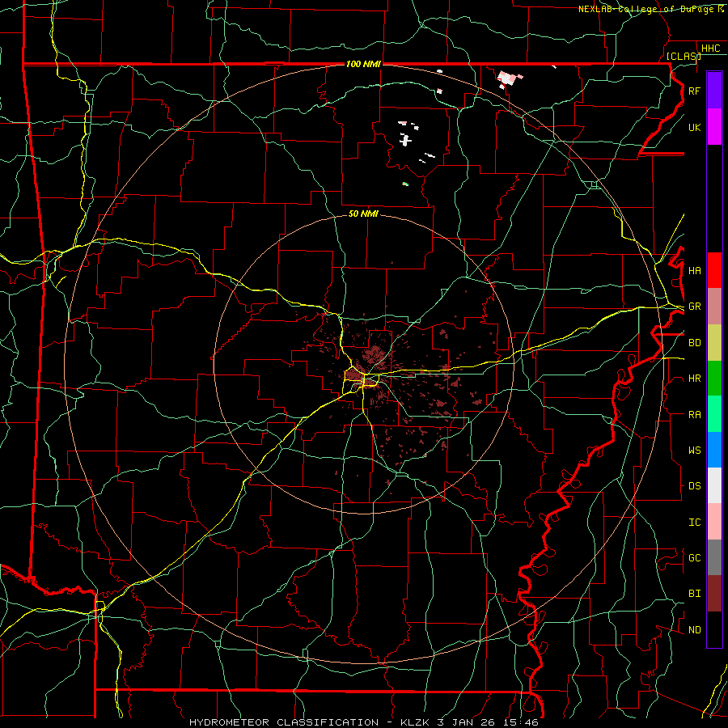The width and height of the screenshot is (728, 728).
Task: Select the yellow BD legend swatch
Action: coord(714,343)
